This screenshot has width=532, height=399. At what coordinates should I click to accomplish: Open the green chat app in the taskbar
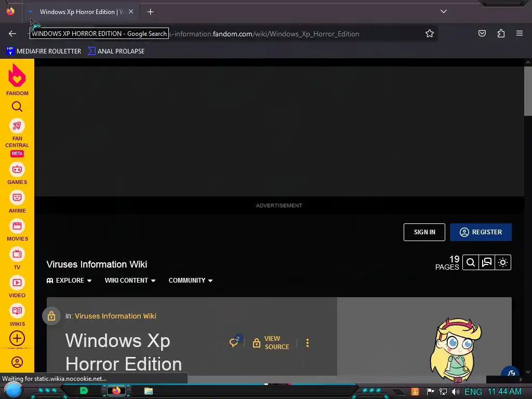pyautogui.click(x=84, y=391)
